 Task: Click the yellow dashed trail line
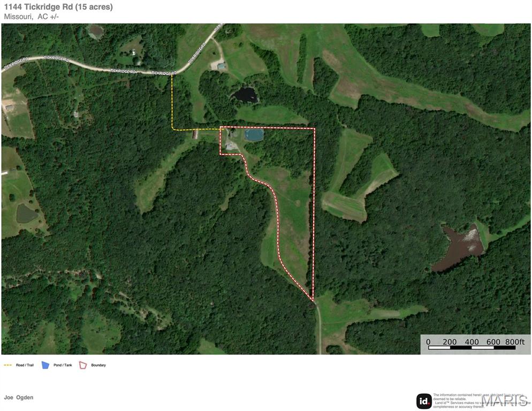pos(172,102)
